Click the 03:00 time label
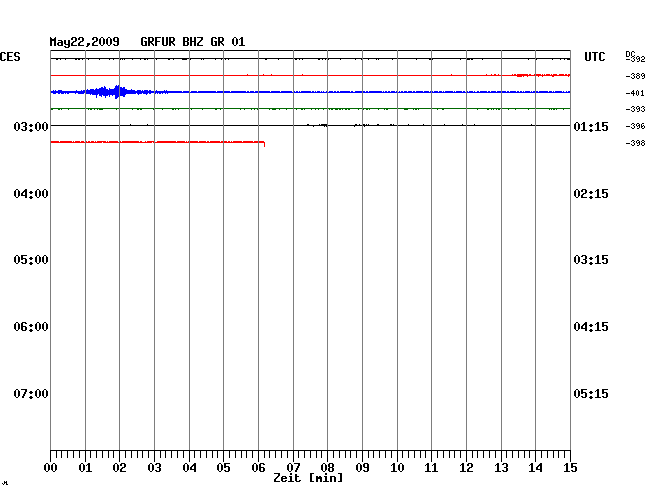The width and height of the screenshot is (650, 494). pos(31,126)
